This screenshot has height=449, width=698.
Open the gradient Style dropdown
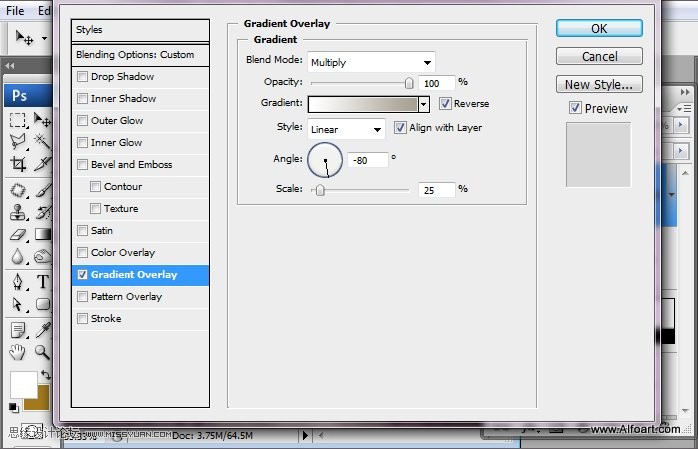point(346,129)
